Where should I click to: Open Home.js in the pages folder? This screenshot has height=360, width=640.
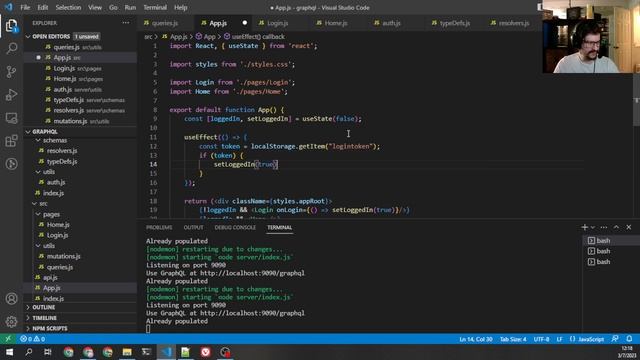(x=58, y=224)
